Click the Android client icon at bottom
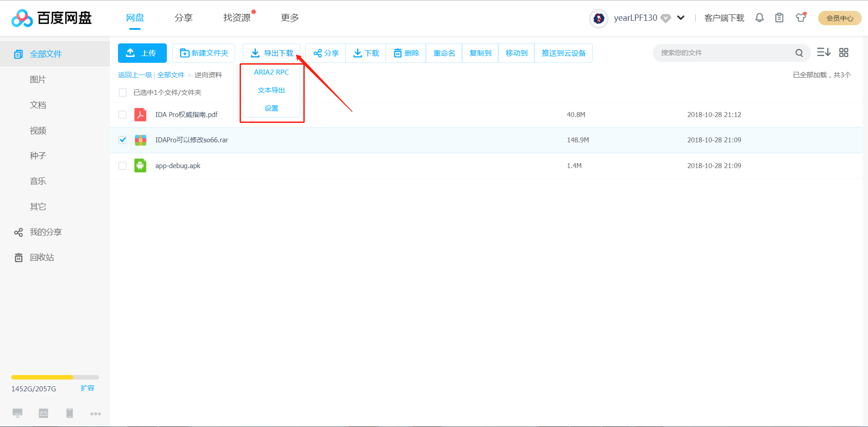The height and width of the screenshot is (427, 868). (x=43, y=413)
